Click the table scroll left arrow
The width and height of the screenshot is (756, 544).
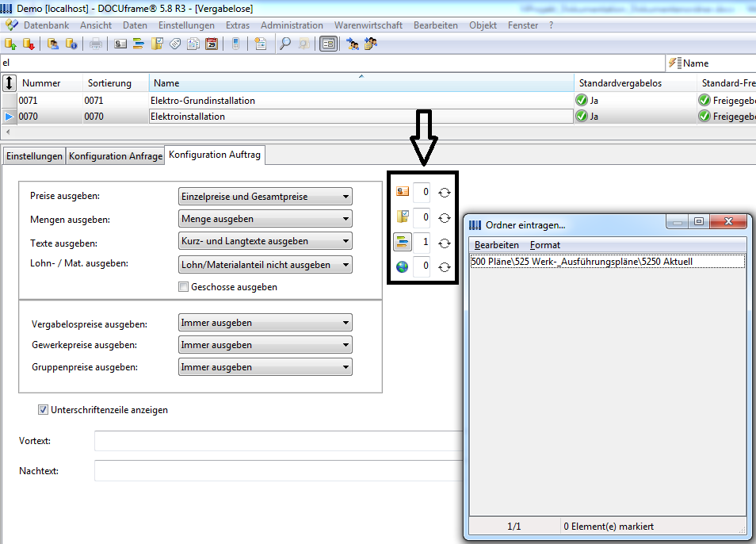(8, 132)
